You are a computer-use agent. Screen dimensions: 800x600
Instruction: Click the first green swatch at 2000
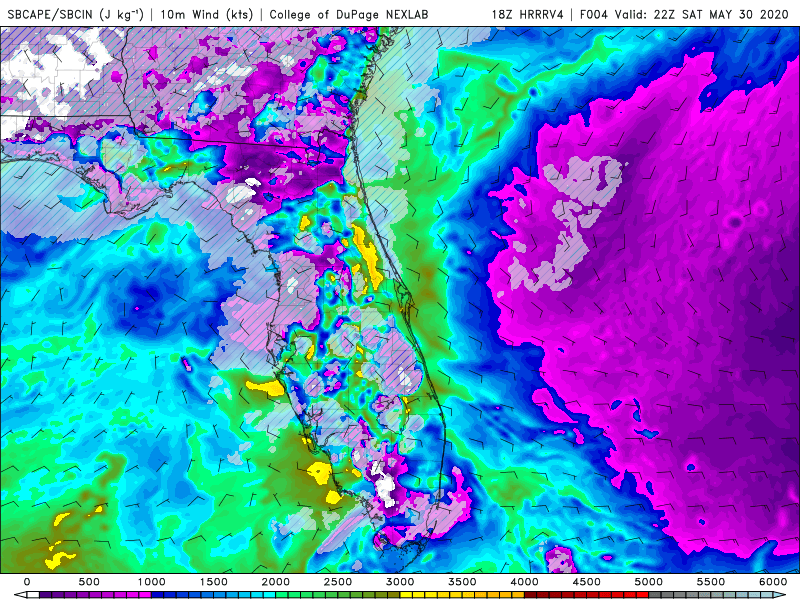(x=282, y=595)
